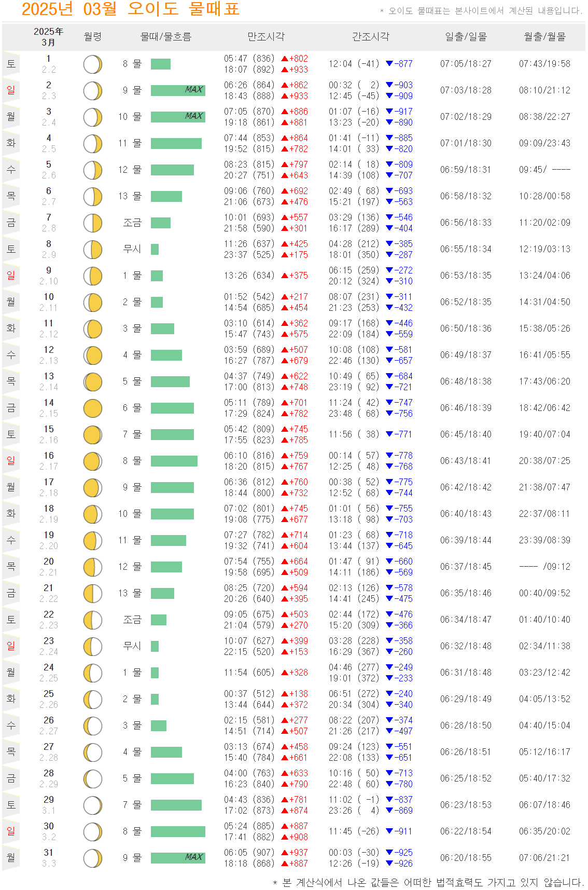
Task: Click the 일출/일몰 column header
Action: click(x=466, y=37)
